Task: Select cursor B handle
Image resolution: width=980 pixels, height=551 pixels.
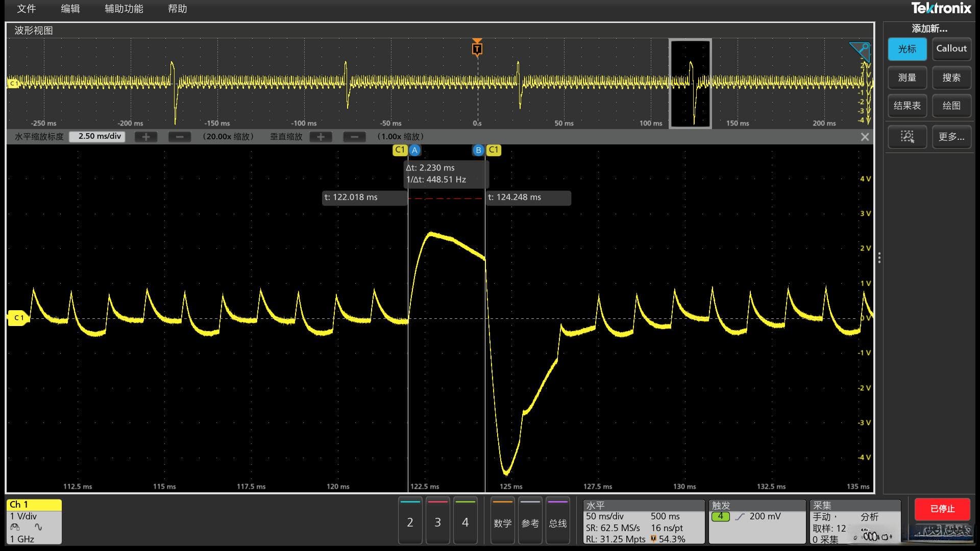Action: pos(478,150)
